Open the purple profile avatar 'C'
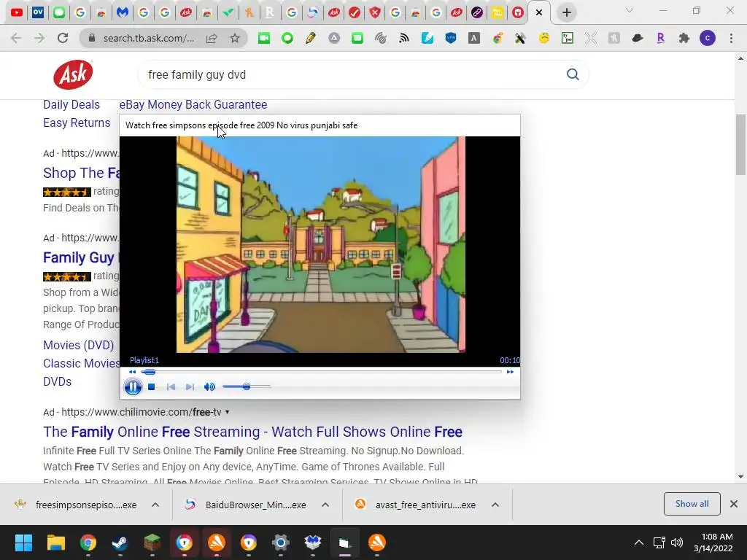The image size is (747, 560). 708,38
